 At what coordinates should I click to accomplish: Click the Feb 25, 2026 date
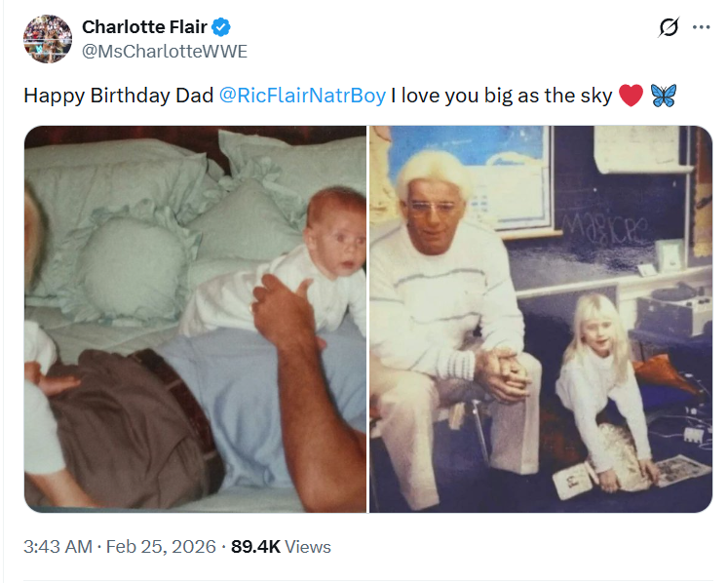click(163, 547)
